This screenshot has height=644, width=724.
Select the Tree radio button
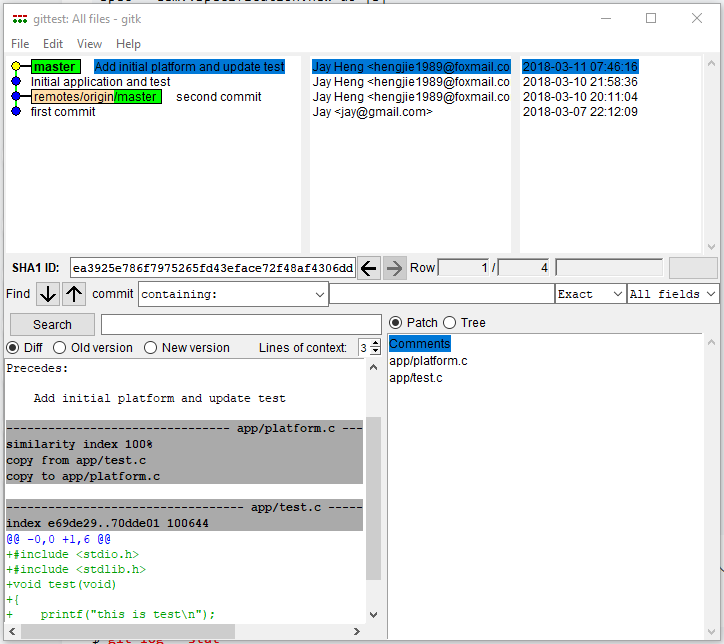[450, 323]
